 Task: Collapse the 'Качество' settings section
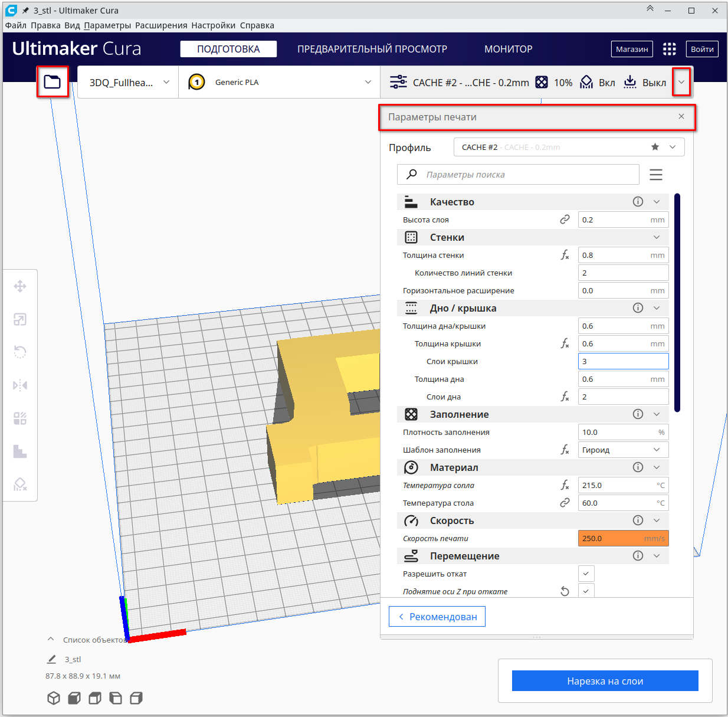point(657,202)
